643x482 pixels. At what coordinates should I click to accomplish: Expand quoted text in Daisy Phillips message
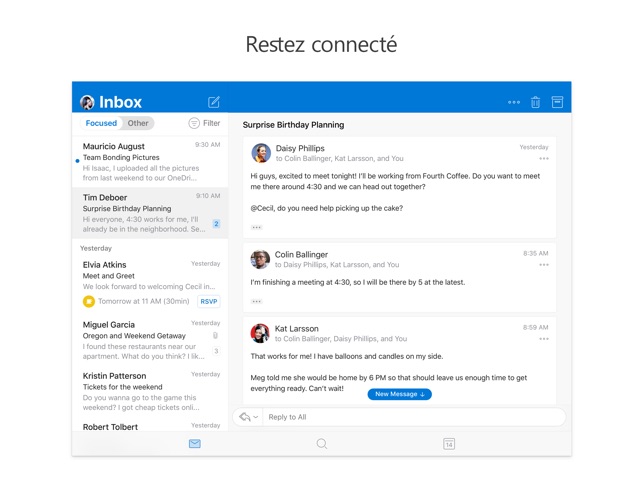256,227
